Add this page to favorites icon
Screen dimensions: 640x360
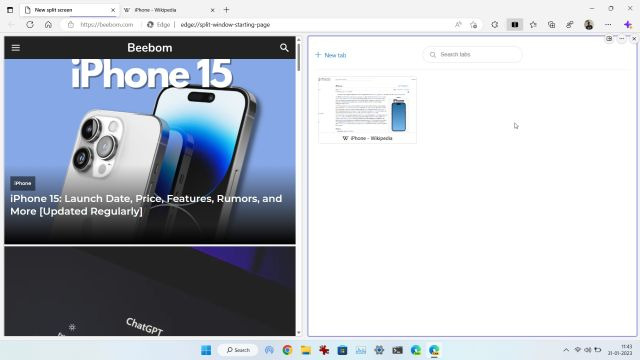473,24
